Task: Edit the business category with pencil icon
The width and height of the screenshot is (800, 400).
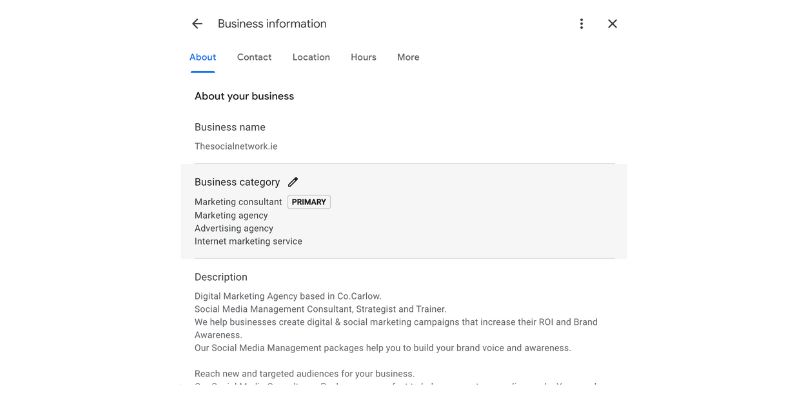Action: pos(293,182)
